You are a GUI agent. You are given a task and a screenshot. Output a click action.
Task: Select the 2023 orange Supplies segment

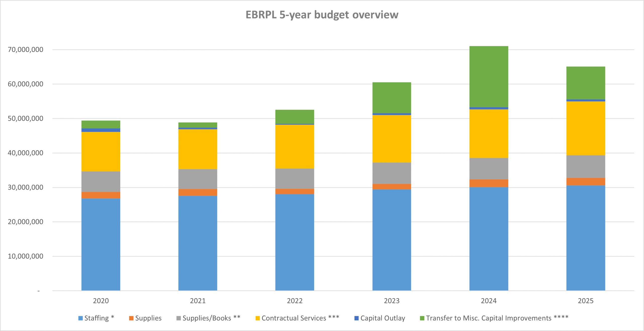click(x=392, y=187)
